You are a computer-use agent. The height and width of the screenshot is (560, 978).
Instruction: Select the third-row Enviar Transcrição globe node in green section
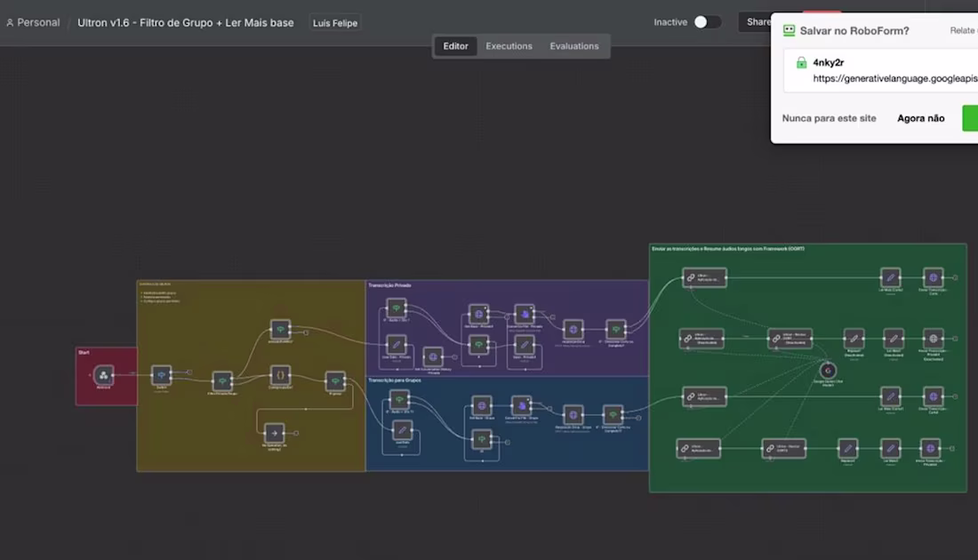point(933,396)
